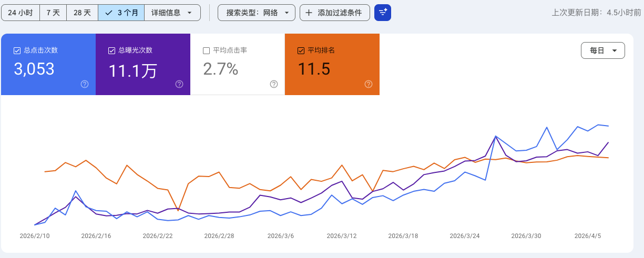Select the 28 天 date range

pos(83,13)
